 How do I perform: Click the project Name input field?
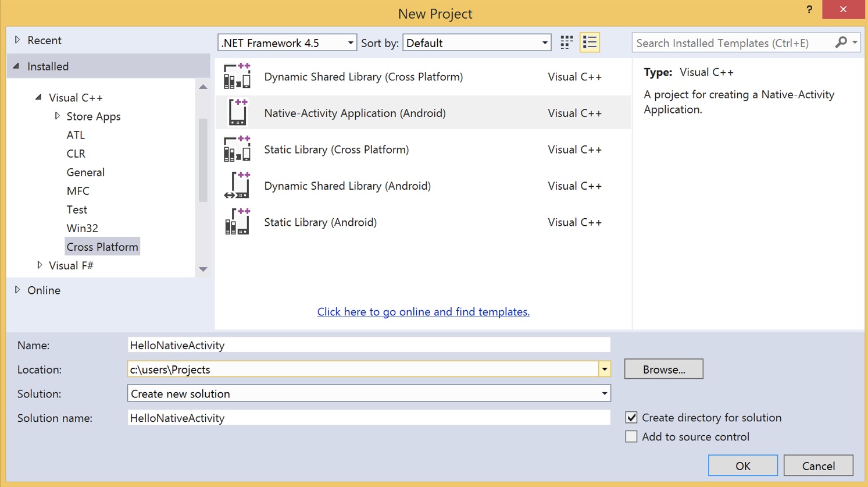coord(369,345)
